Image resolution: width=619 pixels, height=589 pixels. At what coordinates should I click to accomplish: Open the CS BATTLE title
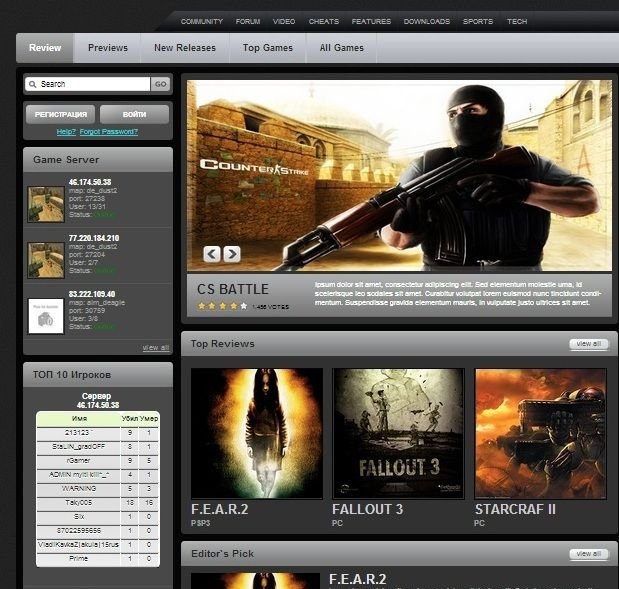[233, 289]
